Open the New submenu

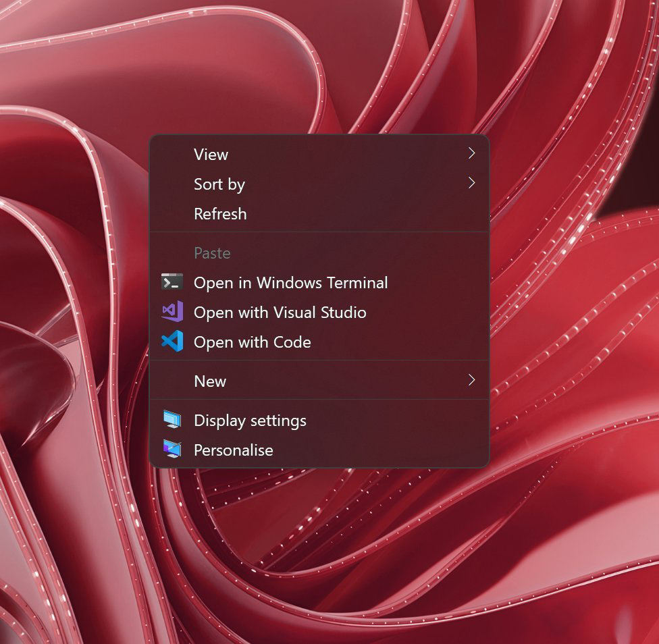click(210, 381)
